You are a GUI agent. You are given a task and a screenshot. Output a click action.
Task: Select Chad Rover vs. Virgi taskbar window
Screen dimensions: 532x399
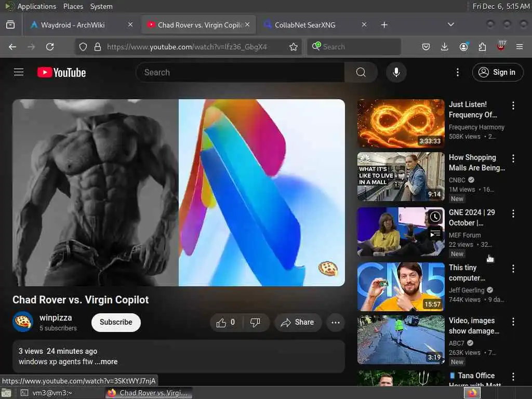pyautogui.click(x=148, y=393)
